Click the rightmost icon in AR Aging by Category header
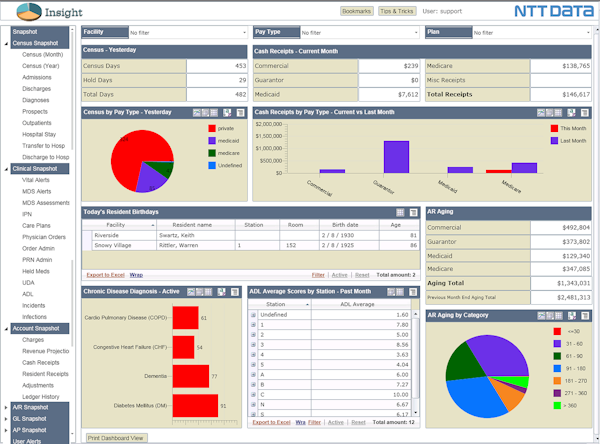600x444 pixels. [584, 315]
